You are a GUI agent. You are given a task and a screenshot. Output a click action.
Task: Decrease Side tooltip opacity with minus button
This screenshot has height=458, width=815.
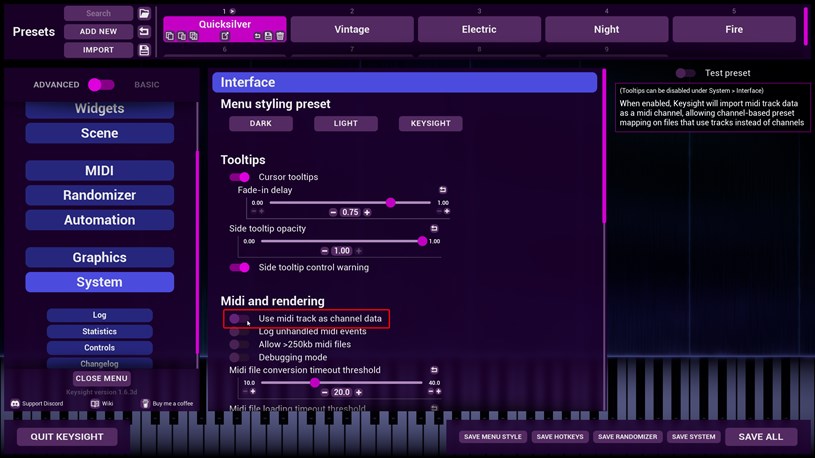tap(324, 251)
